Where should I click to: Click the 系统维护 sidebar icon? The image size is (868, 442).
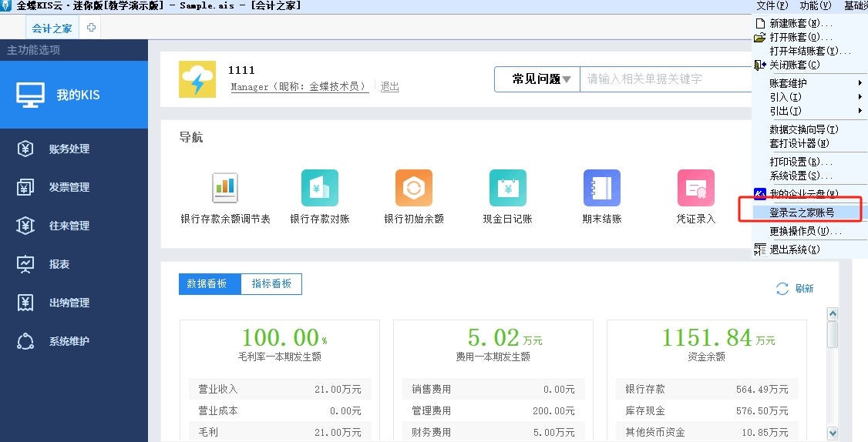coord(25,341)
